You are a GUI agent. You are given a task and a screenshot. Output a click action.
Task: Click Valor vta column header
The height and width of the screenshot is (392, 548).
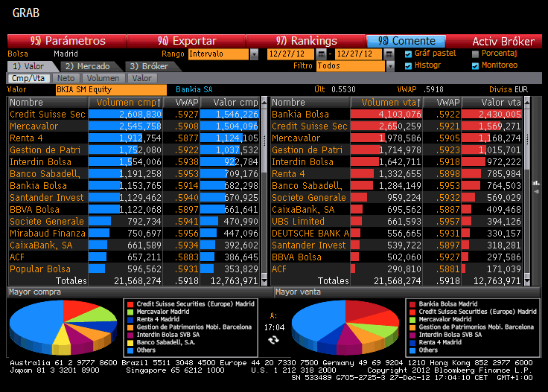492,102
